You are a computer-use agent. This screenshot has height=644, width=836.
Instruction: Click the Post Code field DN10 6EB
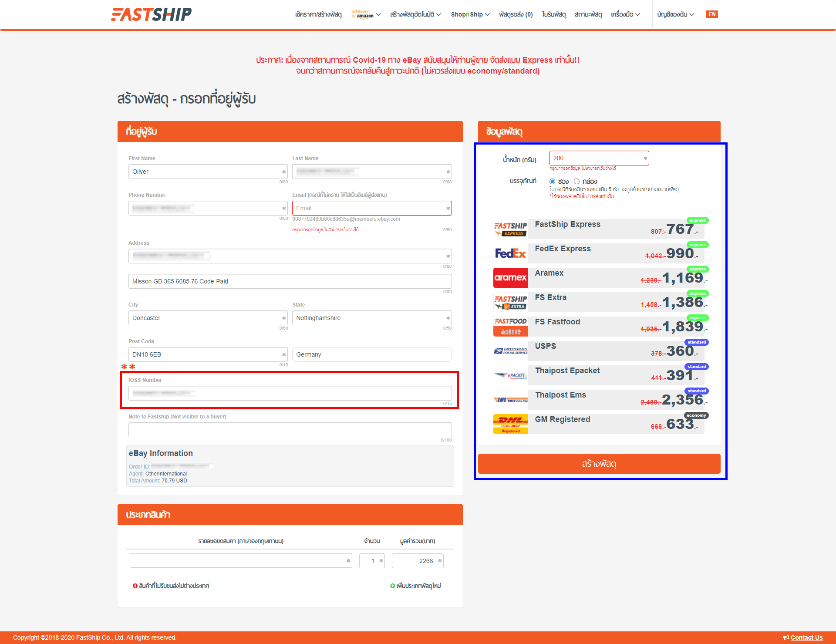point(208,354)
